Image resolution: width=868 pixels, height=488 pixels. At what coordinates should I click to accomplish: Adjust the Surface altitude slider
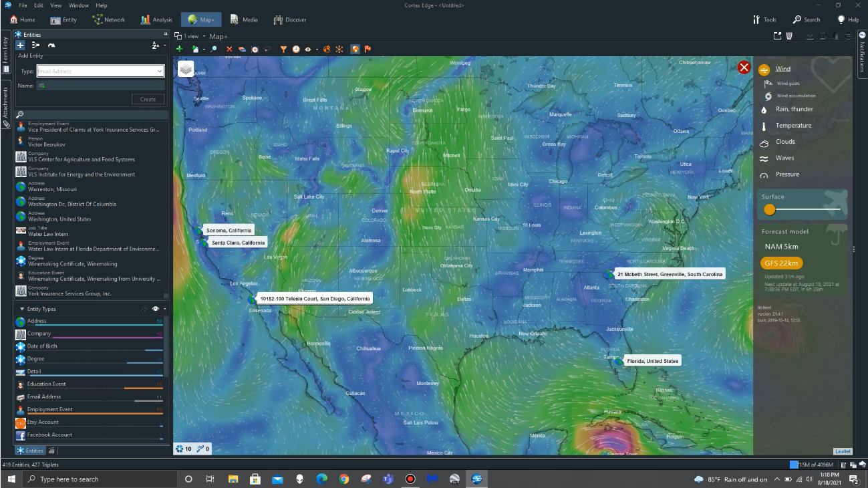click(x=770, y=209)
